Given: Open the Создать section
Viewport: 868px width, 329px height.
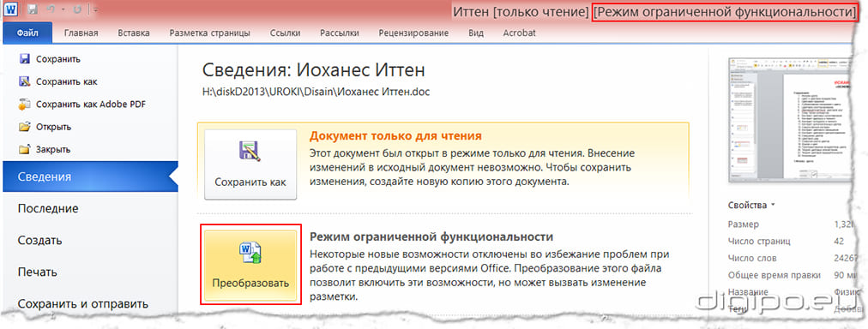Looking at the screenshot, I should (39, 241).
